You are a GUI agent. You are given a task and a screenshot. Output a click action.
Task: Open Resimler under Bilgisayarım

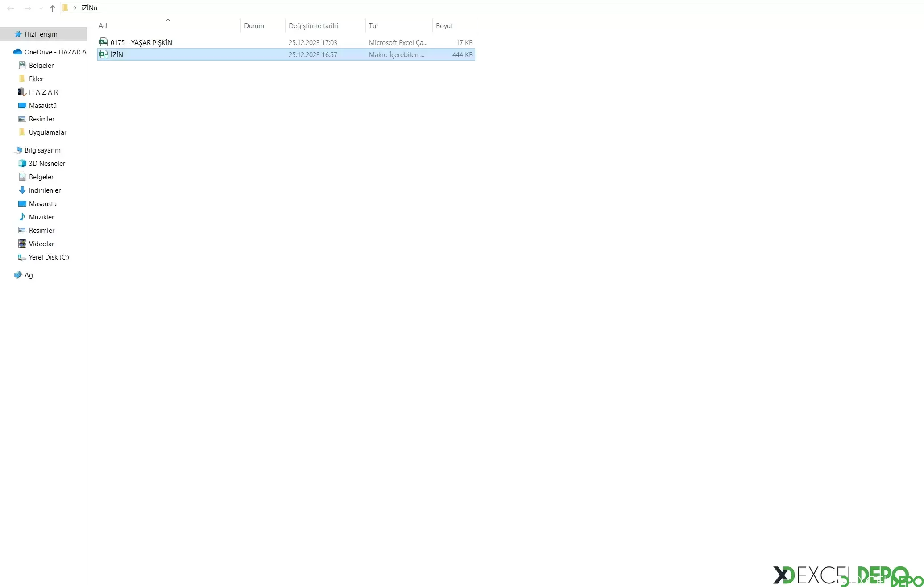tap(41, 230)
